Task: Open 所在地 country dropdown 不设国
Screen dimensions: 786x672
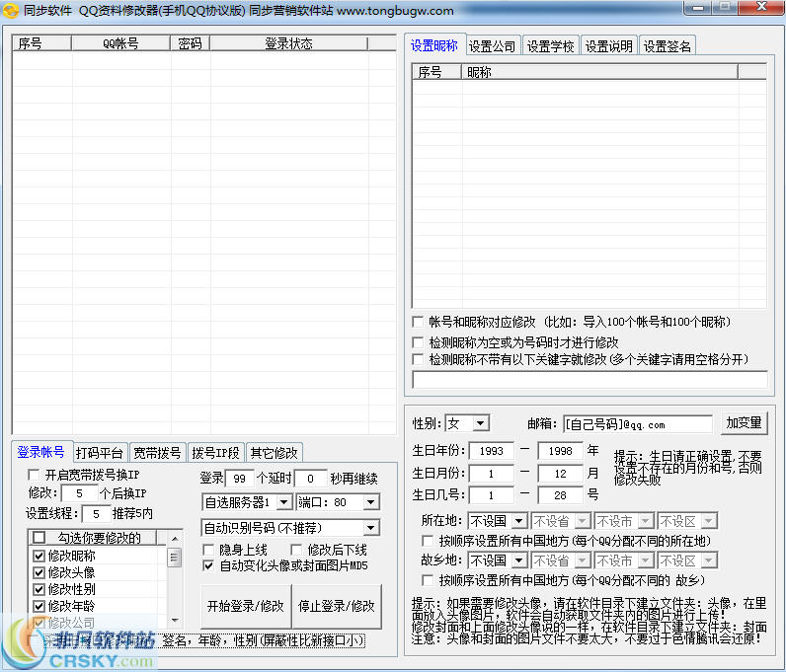Action: pyautogui.click(x=519, y=521)
